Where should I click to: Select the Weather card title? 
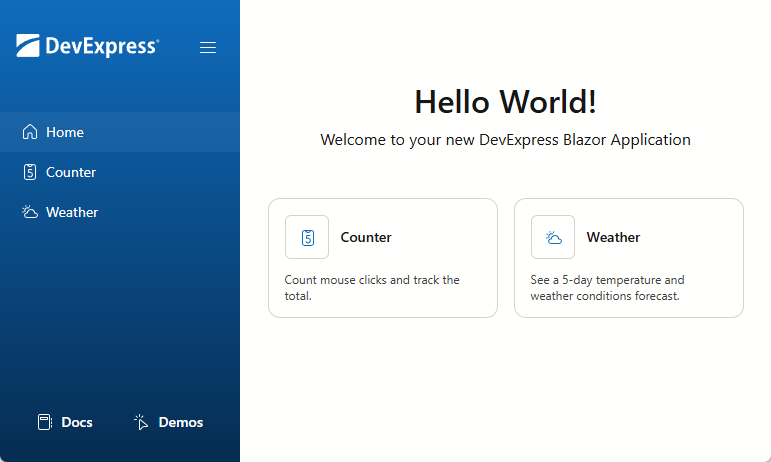[x=613, y=237]
